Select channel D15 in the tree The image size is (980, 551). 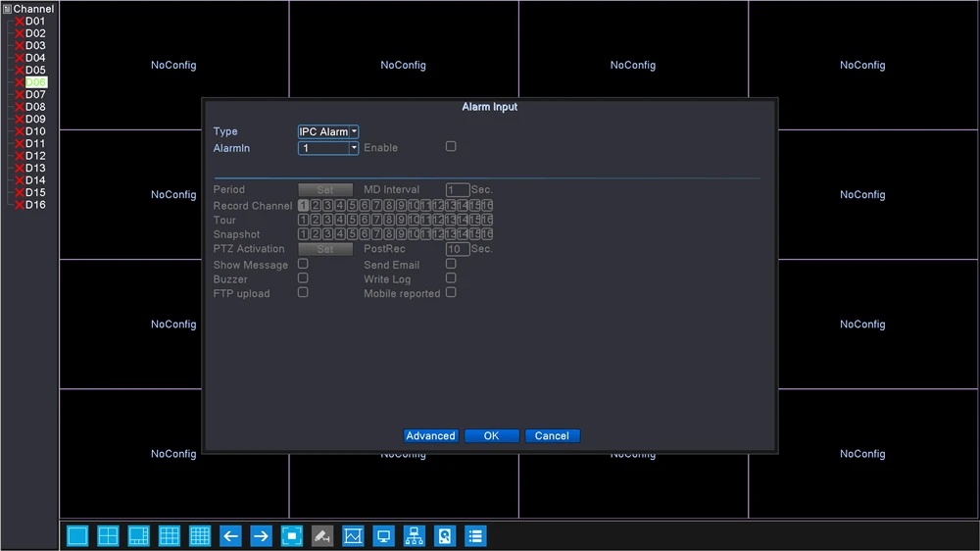[x=35, y=192]
